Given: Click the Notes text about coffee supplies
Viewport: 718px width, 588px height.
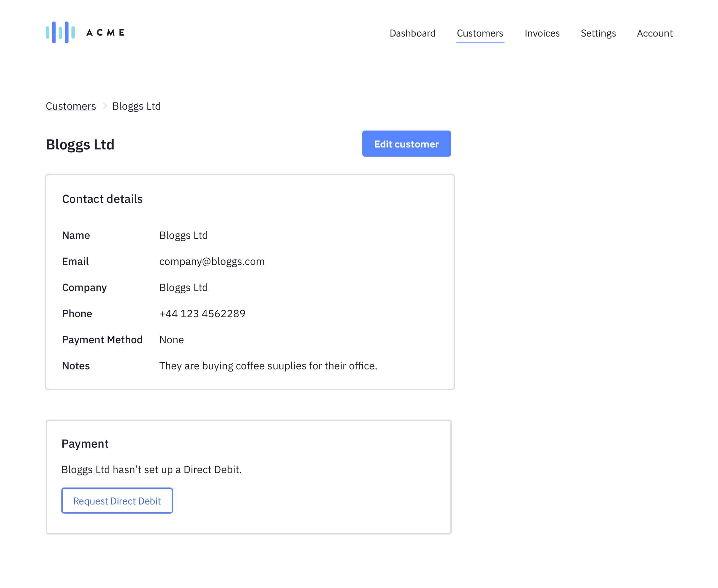Looking at the screenshot, I should pyautogui.click(x=268, y=366).
